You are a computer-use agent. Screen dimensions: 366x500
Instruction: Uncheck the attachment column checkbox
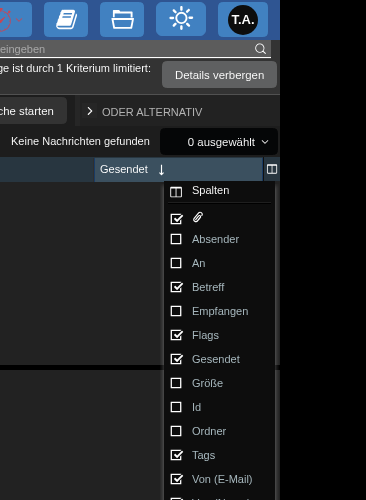pos(176,219)
